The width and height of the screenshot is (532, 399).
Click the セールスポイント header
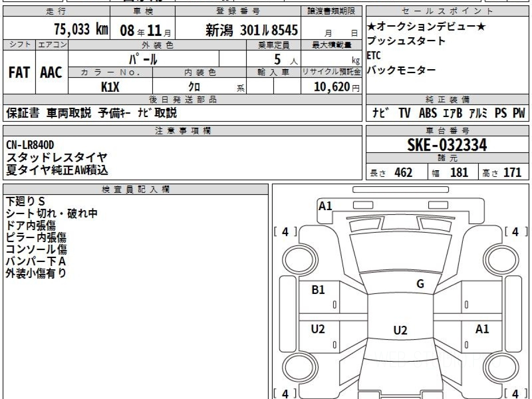[447, 12]
